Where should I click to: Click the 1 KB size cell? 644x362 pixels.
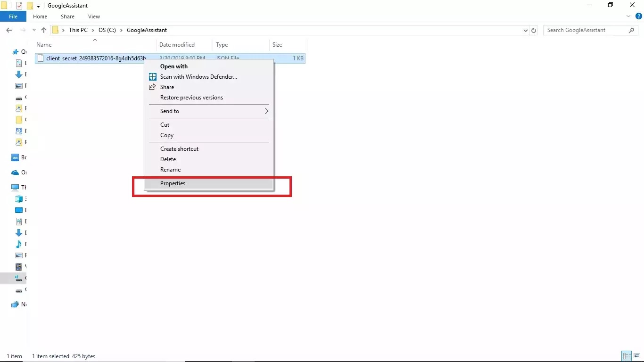coord(298,58)
